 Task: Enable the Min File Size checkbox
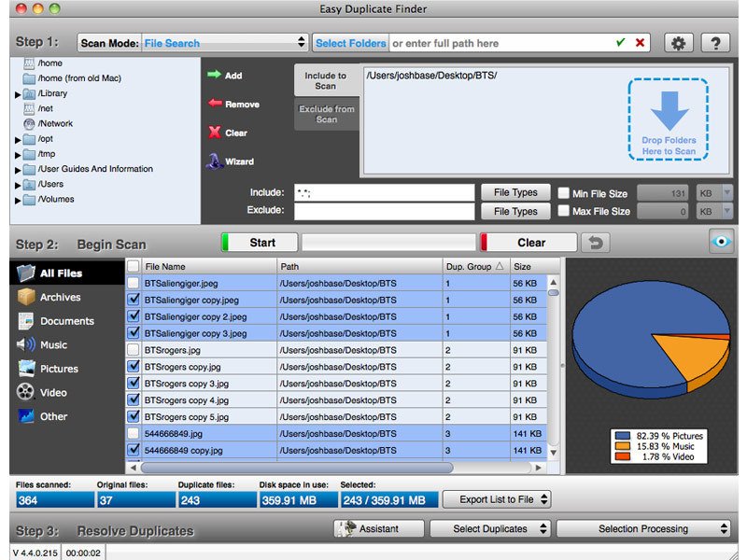pos(564,193)
